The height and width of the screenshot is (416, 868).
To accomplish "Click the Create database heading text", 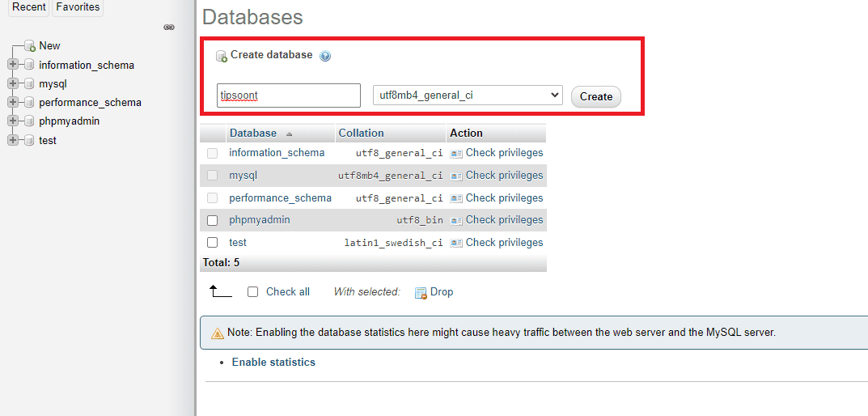I will click(x=271, y=55).
